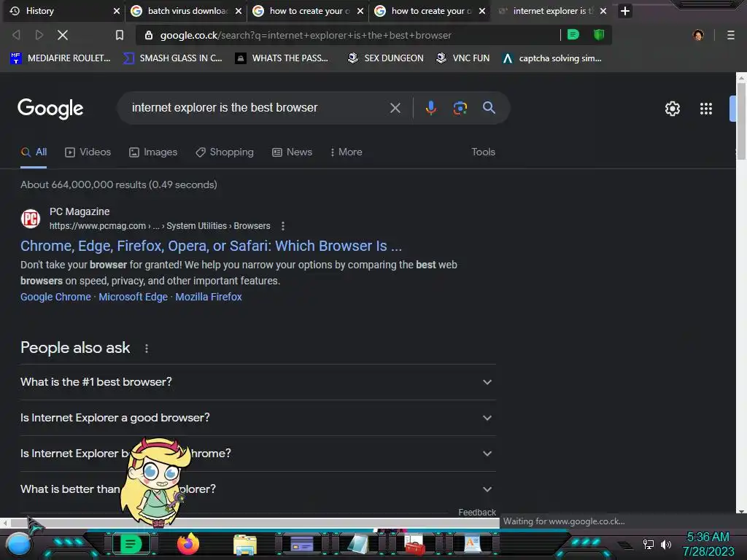Click the horizontal scrollbar at page bottom
Viewport: 747px width, 560px height.
pyautogui.click(x=254, y=523)
